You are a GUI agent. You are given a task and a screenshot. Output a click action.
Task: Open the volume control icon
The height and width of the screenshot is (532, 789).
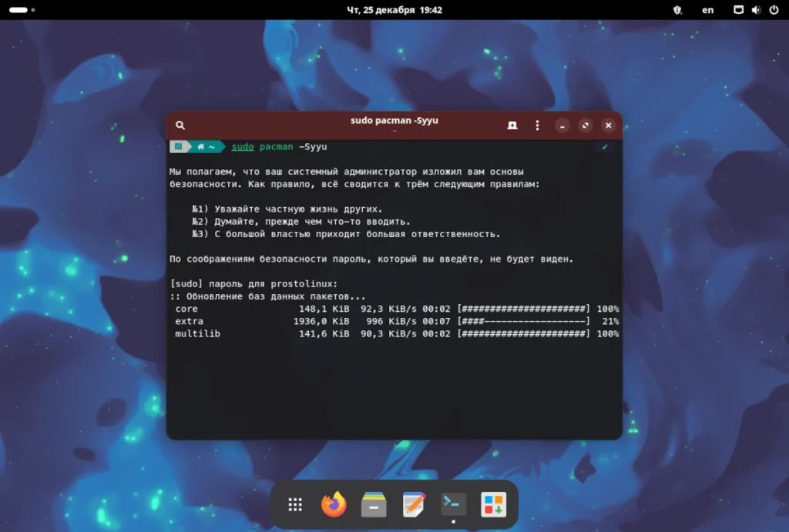click(756, 10)
